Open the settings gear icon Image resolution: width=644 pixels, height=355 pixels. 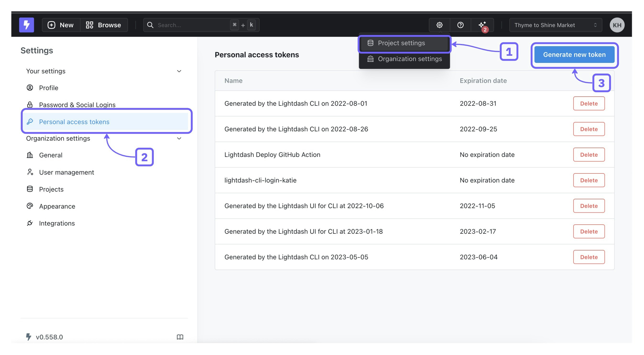pos(439,25)
